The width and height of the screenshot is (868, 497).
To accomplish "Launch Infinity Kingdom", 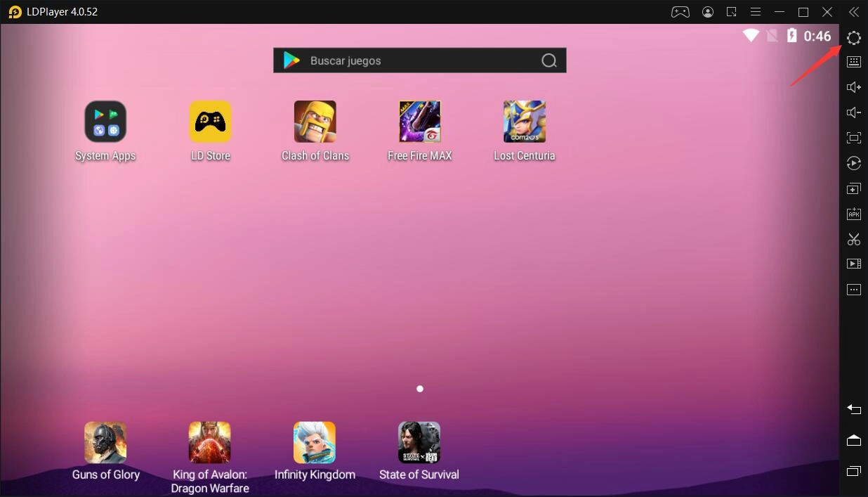I will click(x=315, y=451).
